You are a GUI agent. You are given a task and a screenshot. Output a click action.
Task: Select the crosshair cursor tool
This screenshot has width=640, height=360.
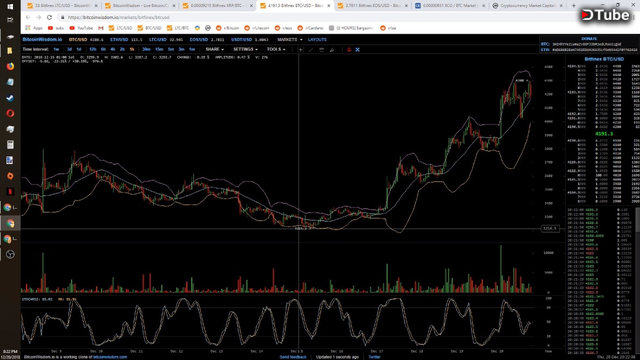click(300, 49)
